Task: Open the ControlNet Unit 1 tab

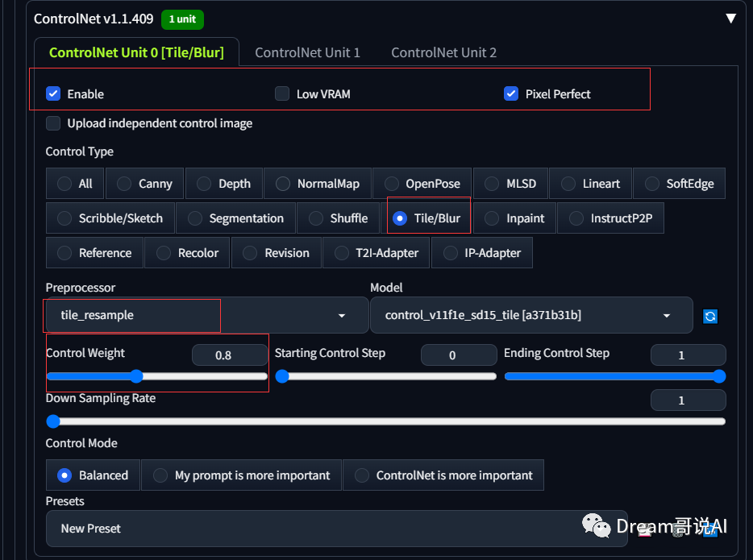Action: click(307, 52)
